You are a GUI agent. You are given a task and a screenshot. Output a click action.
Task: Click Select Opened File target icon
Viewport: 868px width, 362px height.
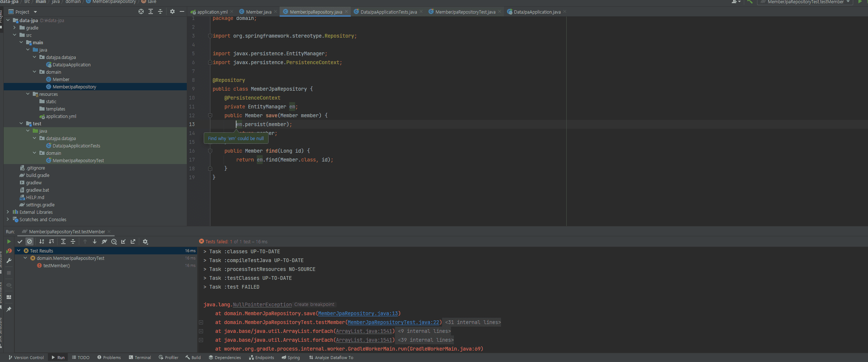point(141,12)
